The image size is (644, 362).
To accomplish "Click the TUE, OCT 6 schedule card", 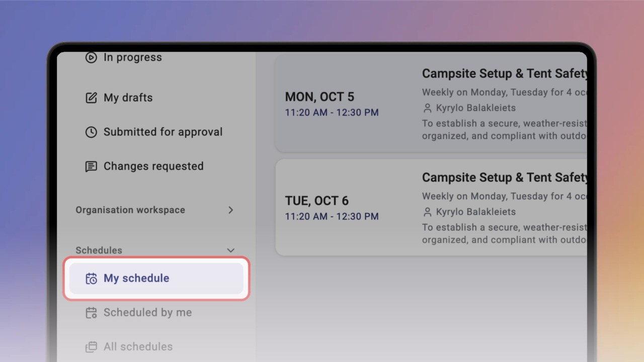I will click(431, 207).
